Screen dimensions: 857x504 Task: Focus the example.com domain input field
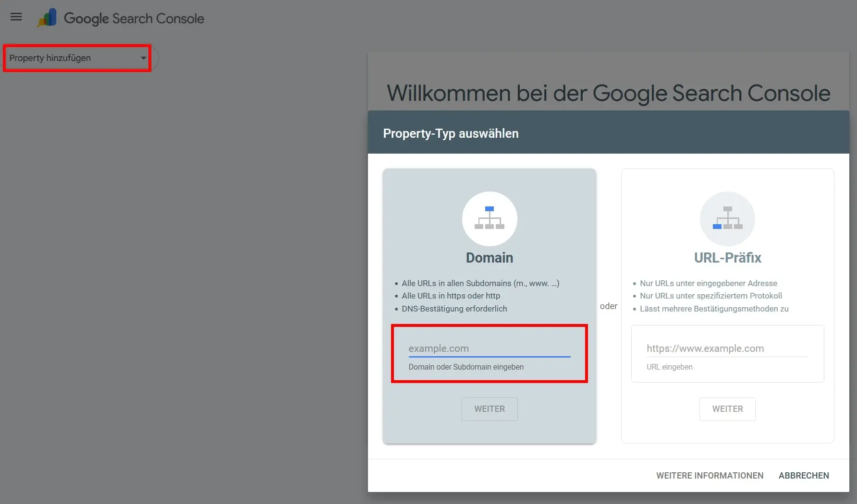(x=490, y=348)
